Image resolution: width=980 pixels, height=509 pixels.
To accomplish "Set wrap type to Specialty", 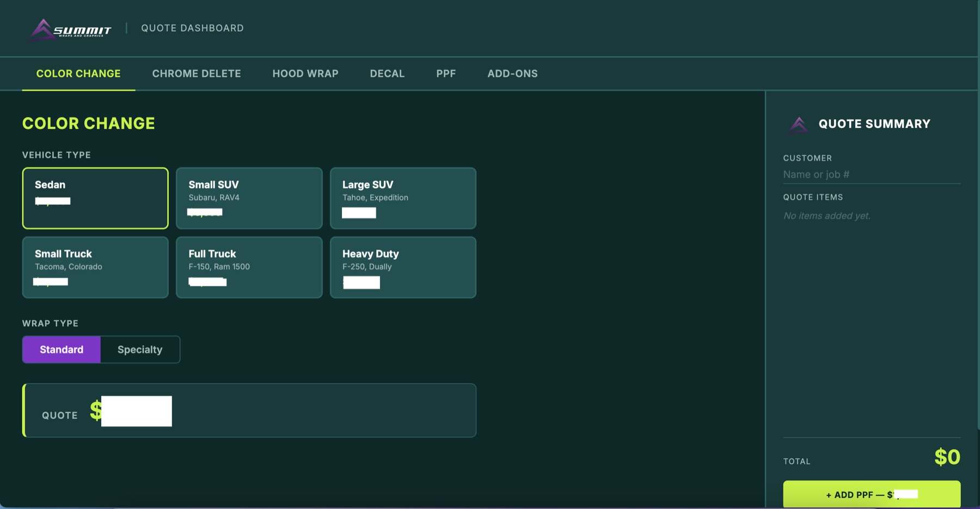I will pyautogui.click(x=140, y=349).
